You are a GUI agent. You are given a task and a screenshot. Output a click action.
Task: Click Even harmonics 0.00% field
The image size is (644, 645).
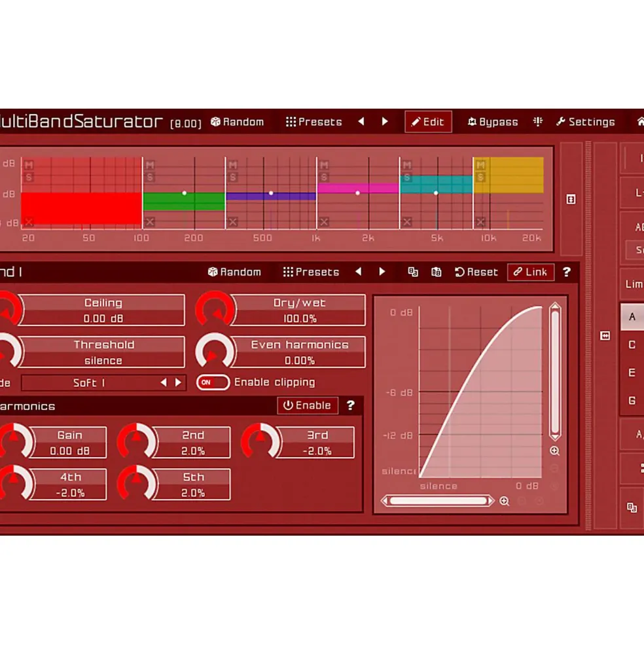click(300, 352)
